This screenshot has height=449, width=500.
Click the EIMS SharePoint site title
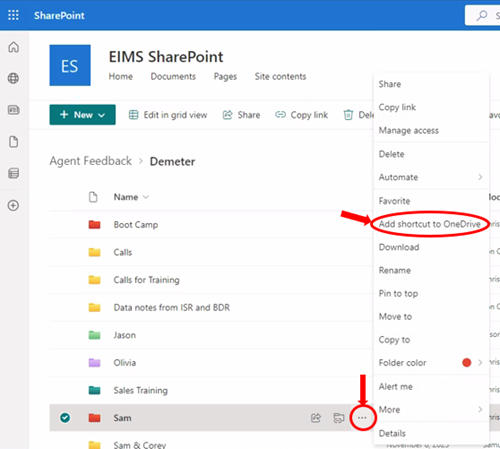coord(166,57)
